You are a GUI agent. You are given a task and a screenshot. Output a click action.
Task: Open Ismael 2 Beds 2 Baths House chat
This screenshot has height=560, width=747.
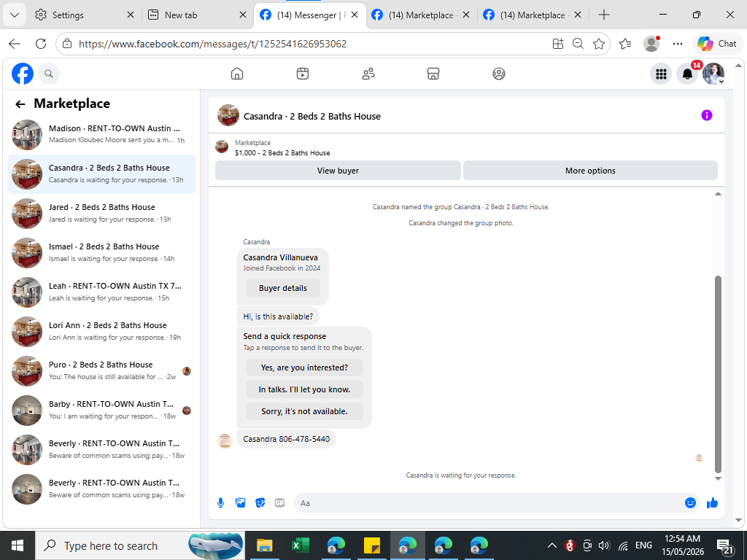(x=101, y=253)
